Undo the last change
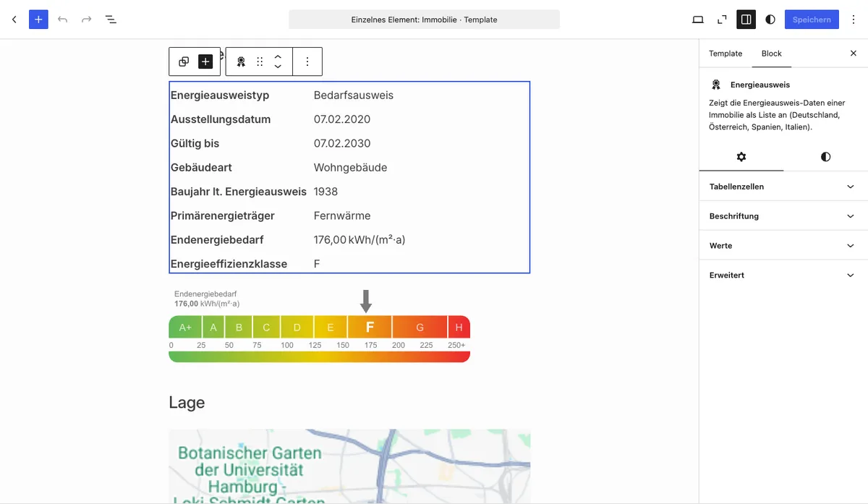Image resolution: width=868 pixels, height=504 pixels. [x=63, y=20]
